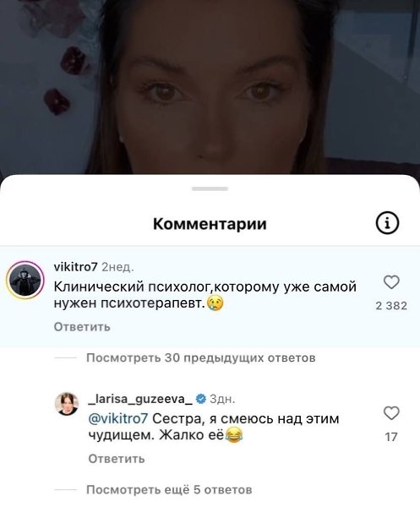Reply to the vikitro7 comment
The width and height of the screenshot is (420, 507).
tap(82, 327)
